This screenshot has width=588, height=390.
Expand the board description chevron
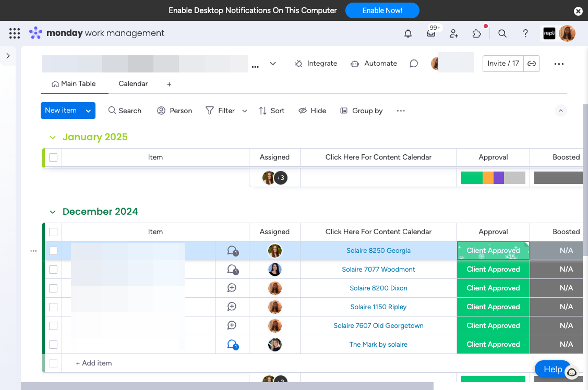[273, 64]
